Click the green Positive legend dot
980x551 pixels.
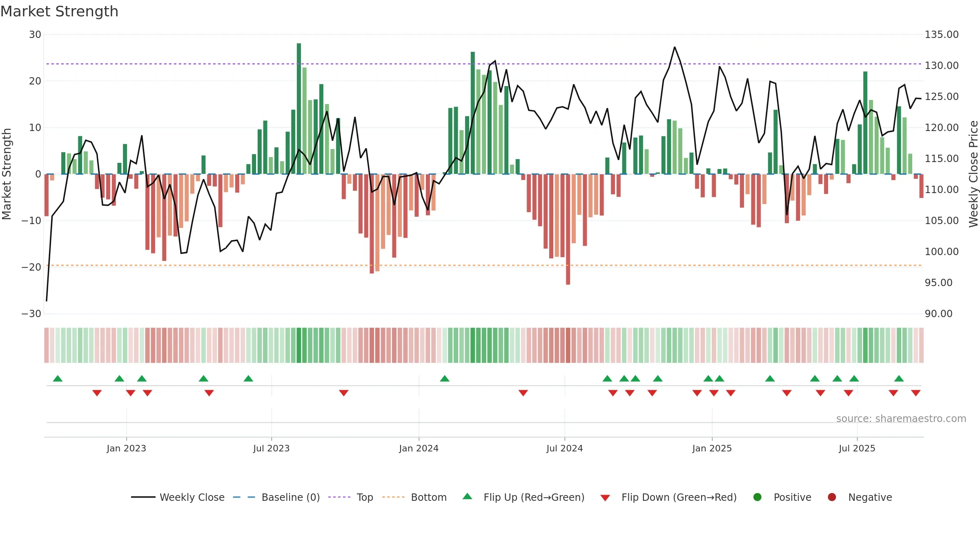pyautogui.click(x=757, y=497)
